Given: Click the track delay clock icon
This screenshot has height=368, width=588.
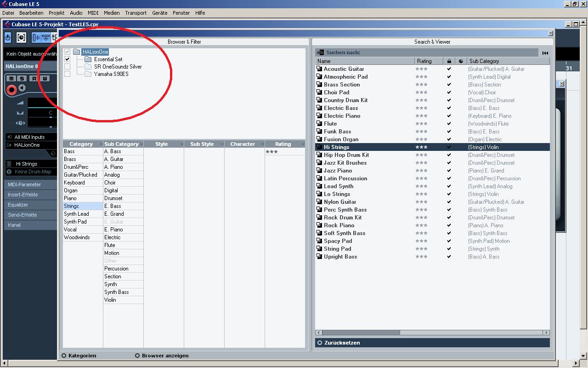Looking at the screenshot, I should [20, 123].
